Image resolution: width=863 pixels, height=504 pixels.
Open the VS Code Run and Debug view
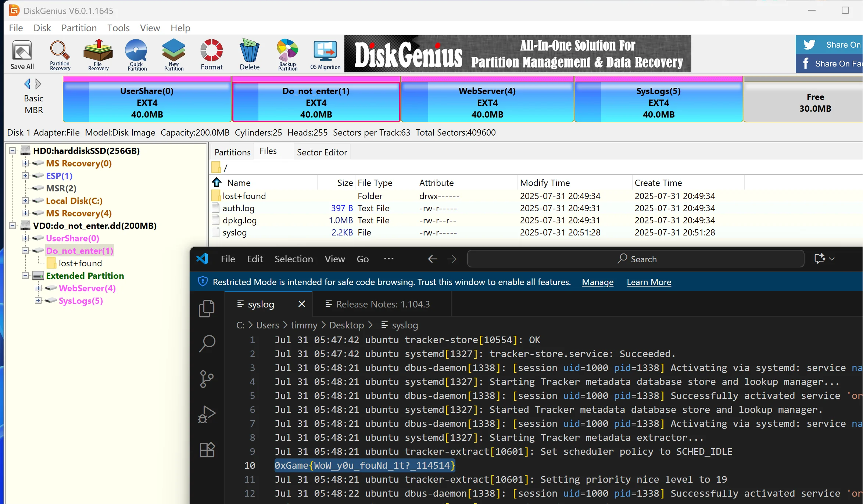207,414
